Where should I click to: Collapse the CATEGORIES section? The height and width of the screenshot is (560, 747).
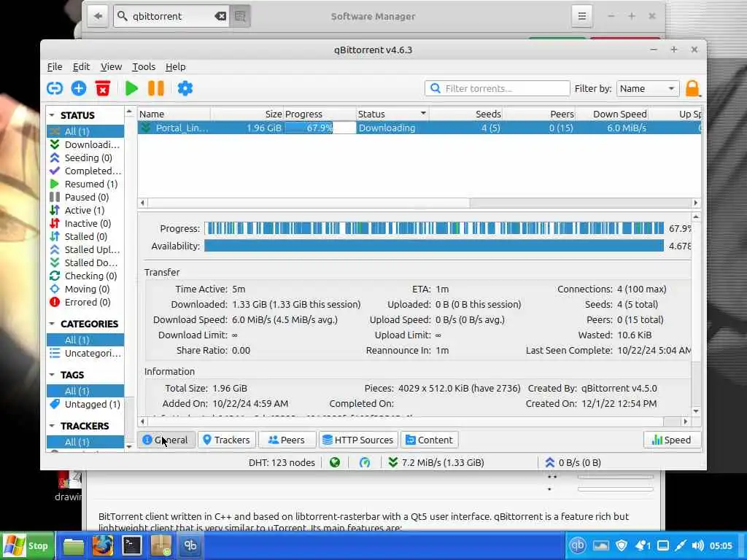pyautogui.click(x=52, y=324)
